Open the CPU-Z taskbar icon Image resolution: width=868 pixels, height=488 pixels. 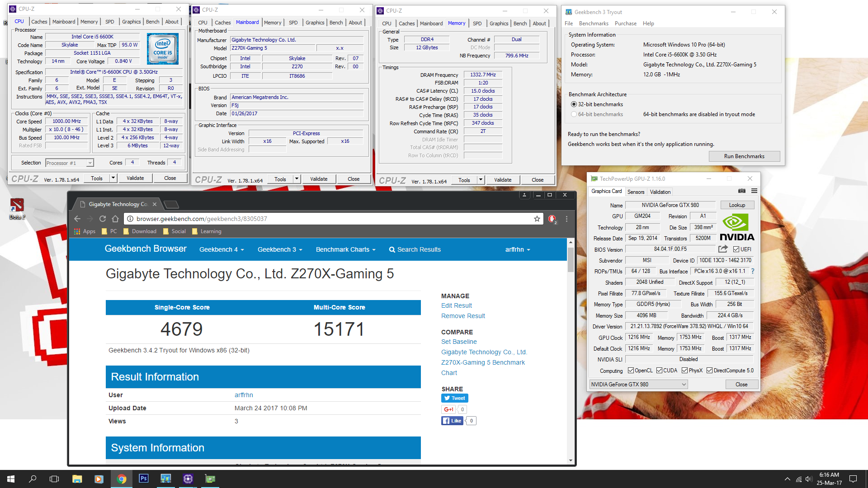pyautogui.click(x=188, y=479)
